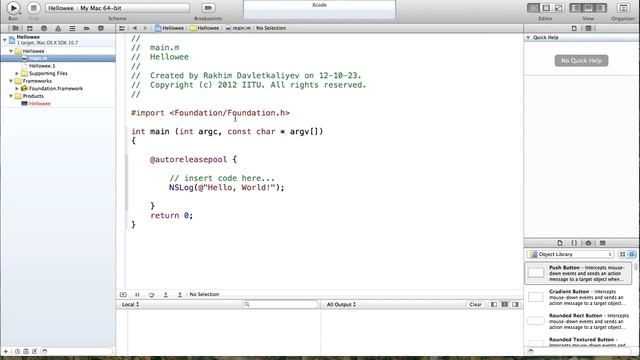The image size is (640, 360).
Task: Open the All Output dropdown
Action: tap(341, 304)
